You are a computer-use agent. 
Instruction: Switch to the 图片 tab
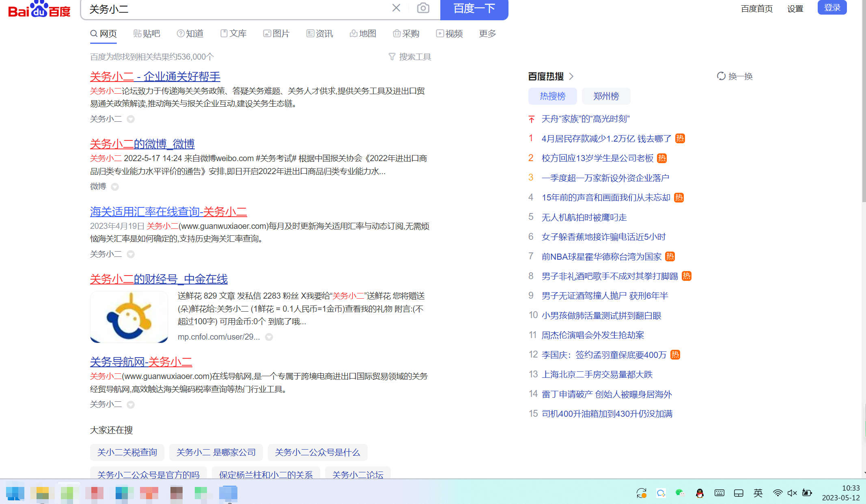click(276, 34)
